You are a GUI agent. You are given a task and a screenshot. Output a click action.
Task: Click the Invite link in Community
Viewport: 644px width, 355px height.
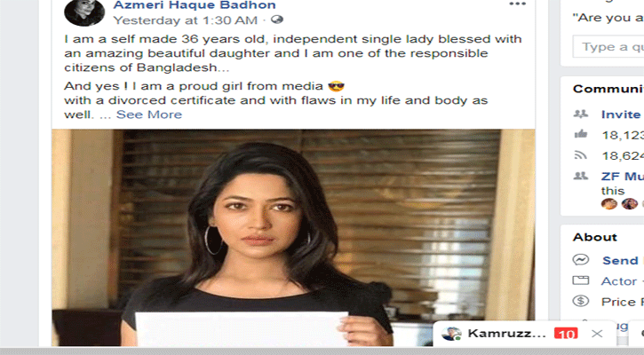621,114
